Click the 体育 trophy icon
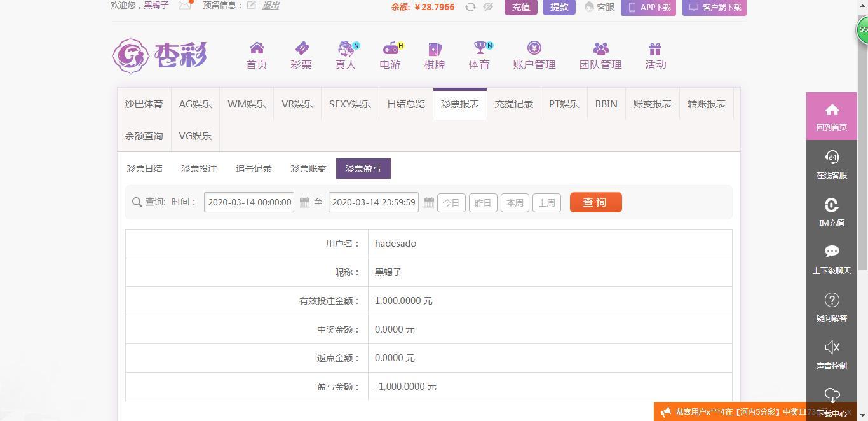Screen dimensions: 868x421 tap(479, 48)
